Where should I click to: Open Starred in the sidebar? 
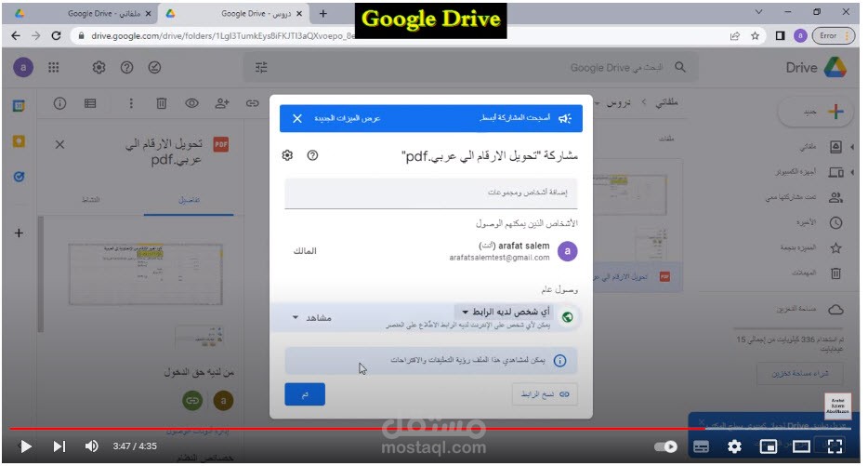point(811,247)
